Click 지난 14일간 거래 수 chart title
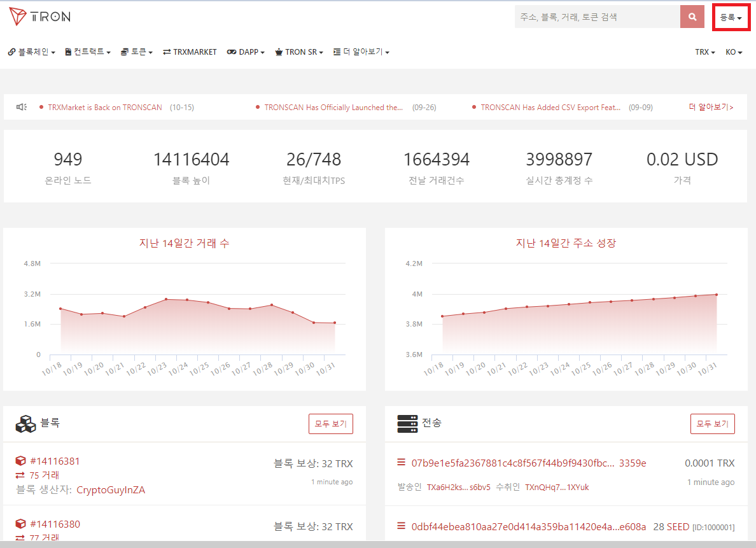 (x=184, y=243)
